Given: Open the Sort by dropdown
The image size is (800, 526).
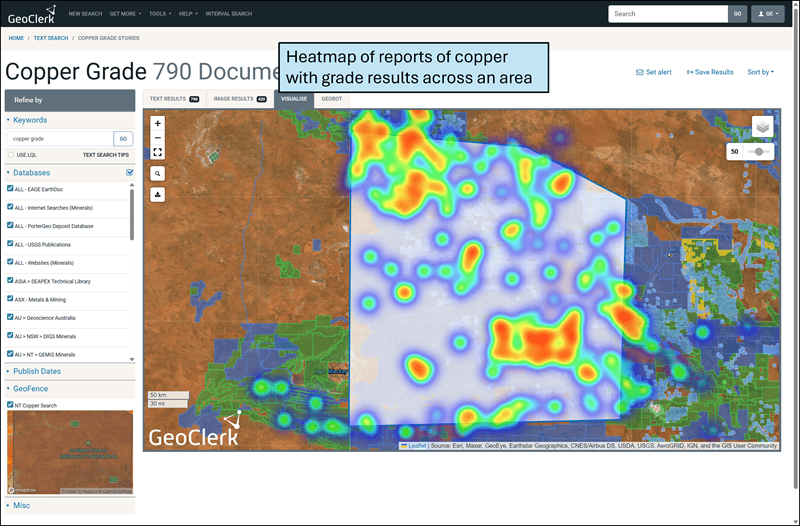Looking at the screenshot, I should [760, 72].
